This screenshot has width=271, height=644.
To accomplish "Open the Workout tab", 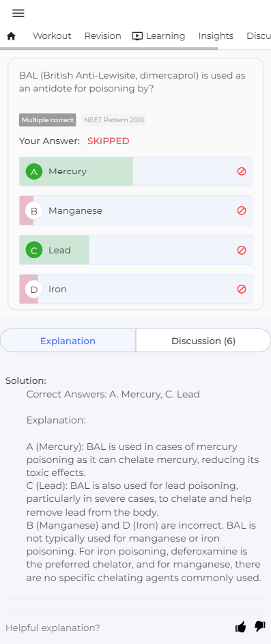I will 52,36.
